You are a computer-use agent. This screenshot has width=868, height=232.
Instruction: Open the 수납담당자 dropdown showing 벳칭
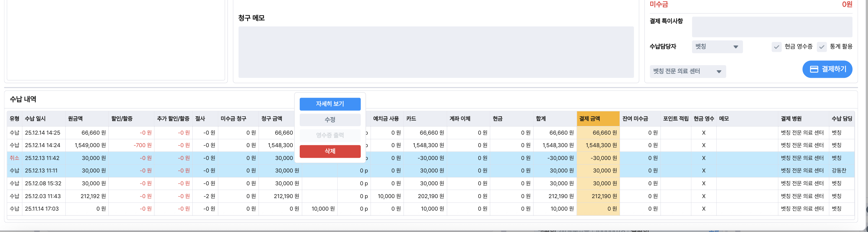coord(717,47)
